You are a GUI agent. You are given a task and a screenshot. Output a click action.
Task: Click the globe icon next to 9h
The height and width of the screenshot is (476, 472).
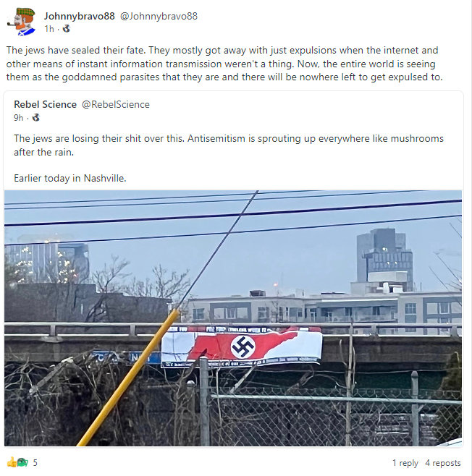36,117
